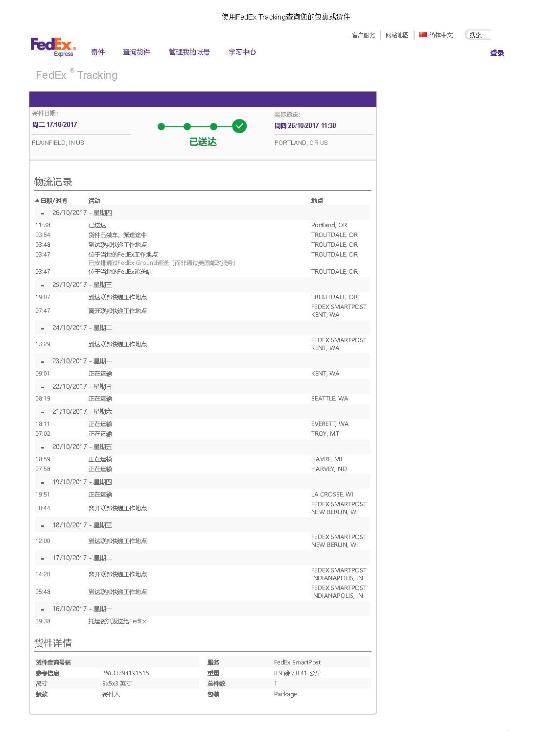Click the FedEx Express logo

(x=53, y=47)
